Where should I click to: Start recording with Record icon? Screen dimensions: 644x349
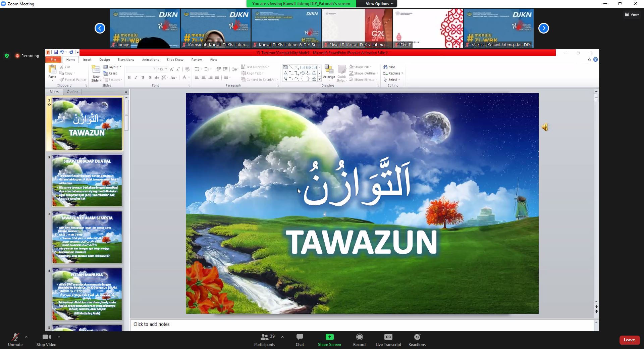[359, 337]
